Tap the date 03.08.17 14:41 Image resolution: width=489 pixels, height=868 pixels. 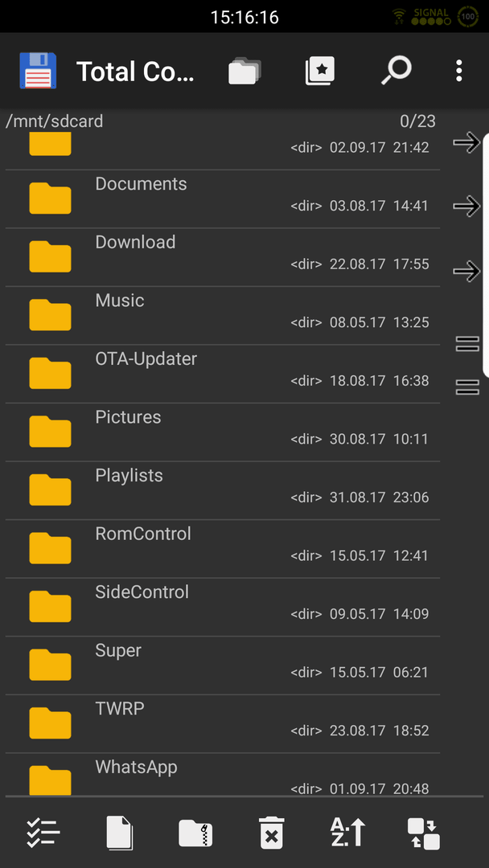pyautogui.click(x=380, y=206)
